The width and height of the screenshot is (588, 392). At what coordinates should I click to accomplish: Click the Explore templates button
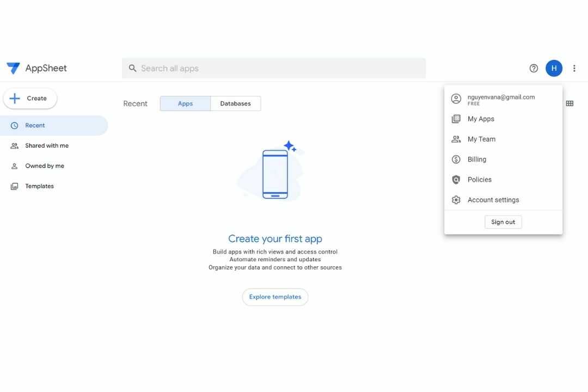click(x=275, y=297)
